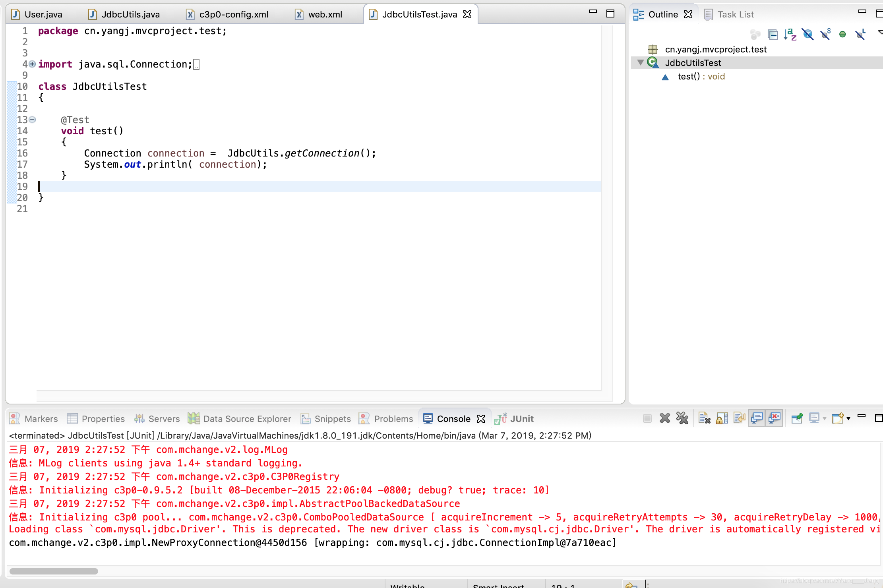
Task: Toggle Hide Fields filter in Outline
Action: tap(807, 35)
